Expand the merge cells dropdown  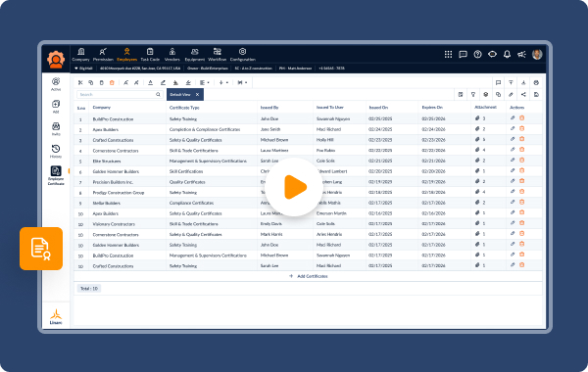coord(242,83)
